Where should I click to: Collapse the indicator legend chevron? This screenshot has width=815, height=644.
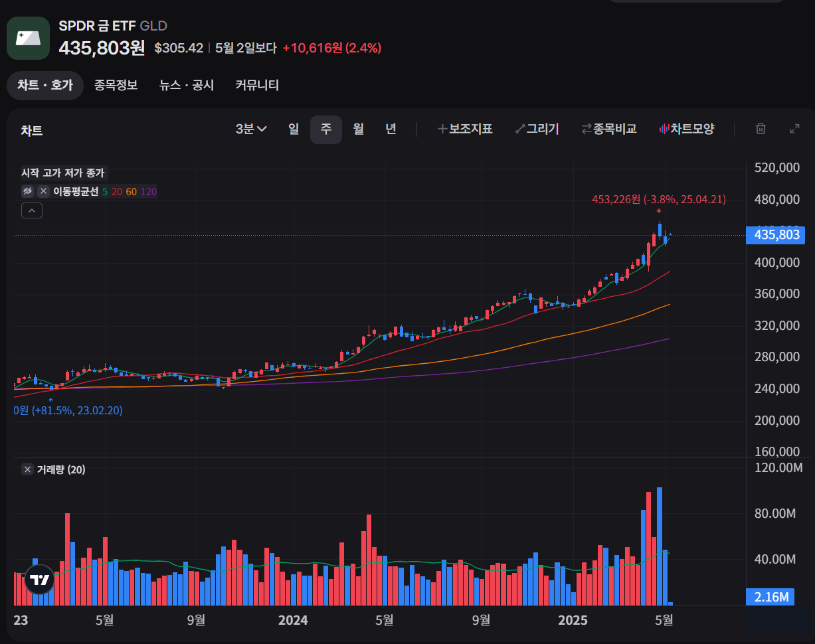[32, 211]
